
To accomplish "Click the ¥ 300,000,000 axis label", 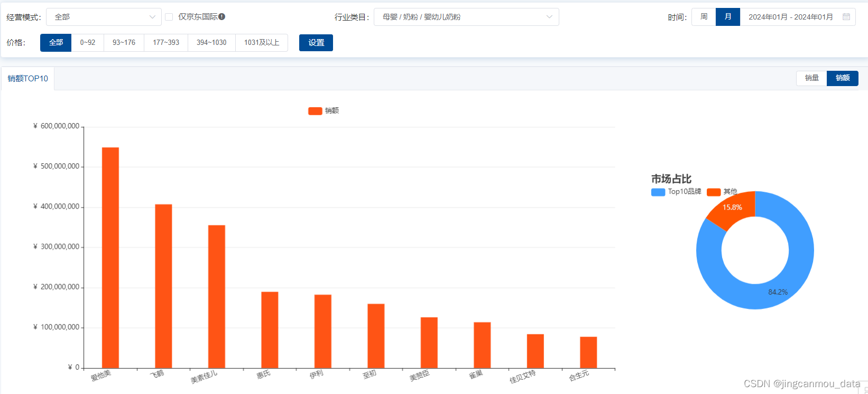I will pyautogui.click(x=56, y=247).
